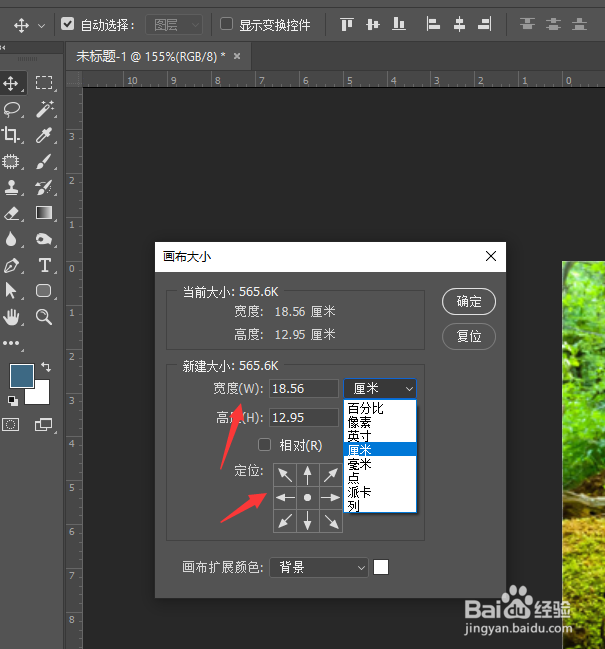Image resolution: width=605 pixels, height=649 pixels.
Task: Distribute bottom edges in options bar
Action: pos(579,24)
